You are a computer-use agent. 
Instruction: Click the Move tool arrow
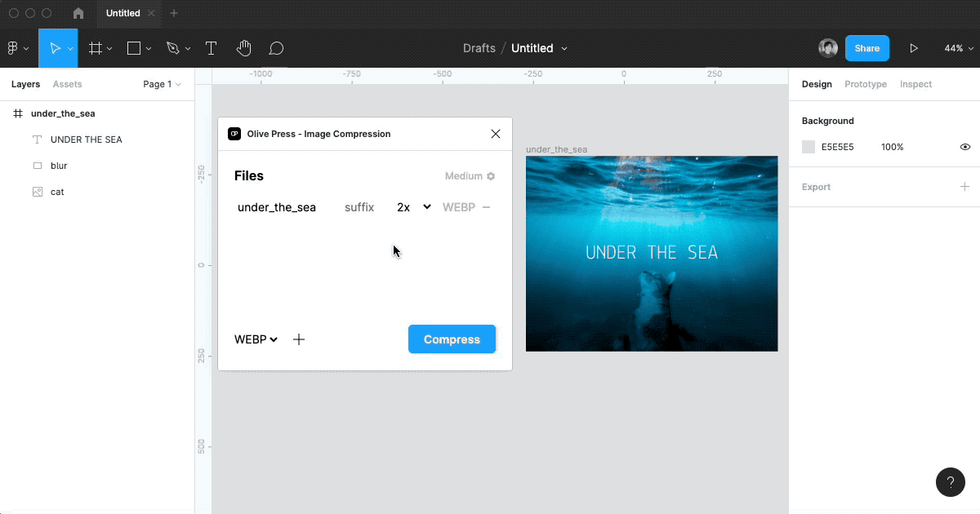tap(54, 48)
